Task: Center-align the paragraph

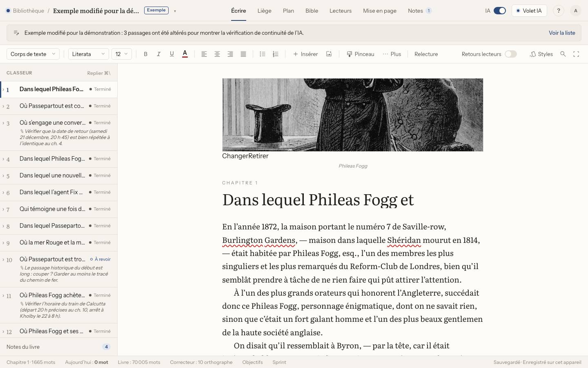Action: click(x=217, y=54)
